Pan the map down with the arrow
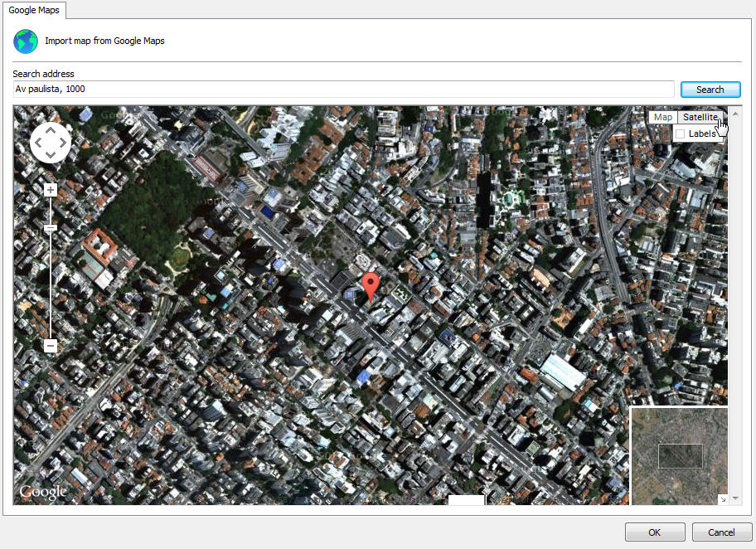756x549 pixels. (x=51, y=155)
